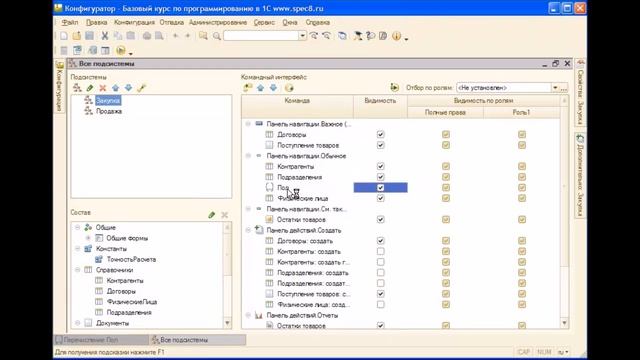Click first icon in Командный интерфейс toolbar
The height and width of the screenshot is (360, 640).
(x=247, y=88)
